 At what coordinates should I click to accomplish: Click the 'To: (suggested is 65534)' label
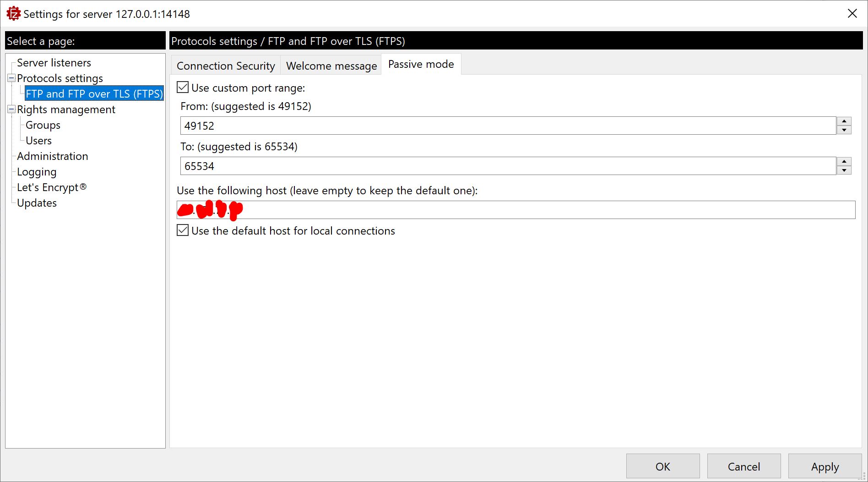click(x=239, y=147)
